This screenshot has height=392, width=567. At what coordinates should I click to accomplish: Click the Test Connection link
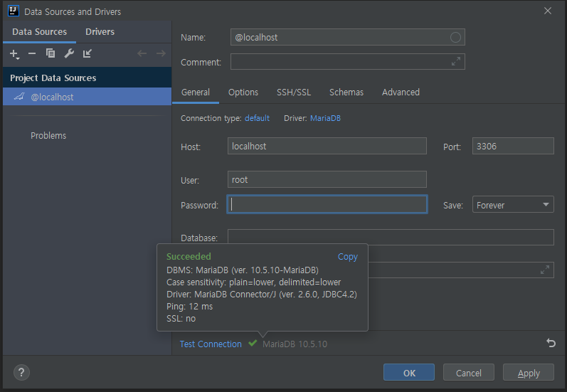pos(211,344)
